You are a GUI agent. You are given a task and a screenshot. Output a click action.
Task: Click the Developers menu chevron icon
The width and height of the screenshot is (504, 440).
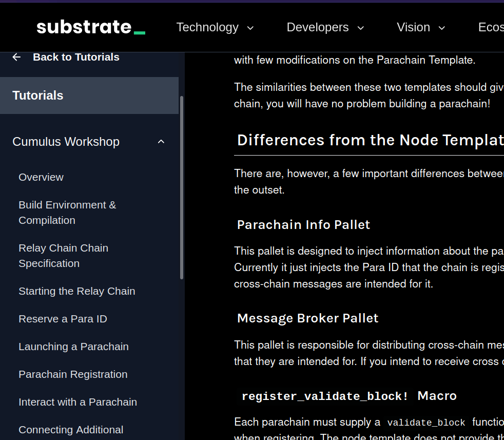(x=360, y=28)
